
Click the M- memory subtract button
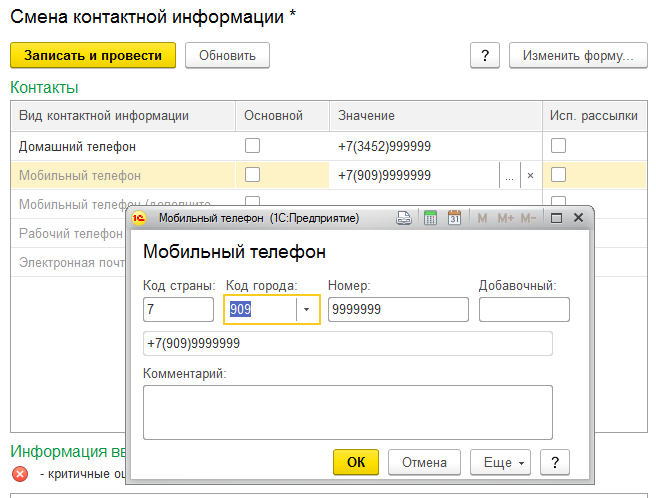[x=530, y=217]
